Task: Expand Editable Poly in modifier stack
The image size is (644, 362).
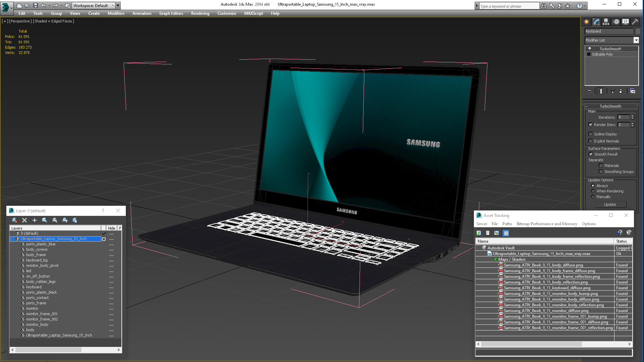Action: 589,54
